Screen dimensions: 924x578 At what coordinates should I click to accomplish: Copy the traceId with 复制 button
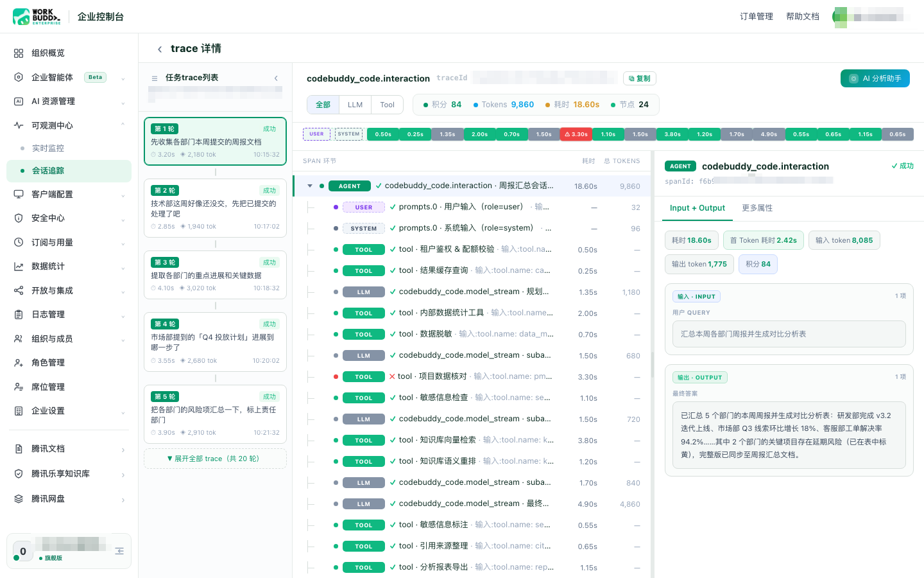pyautogui.click(x=640, y=78)
